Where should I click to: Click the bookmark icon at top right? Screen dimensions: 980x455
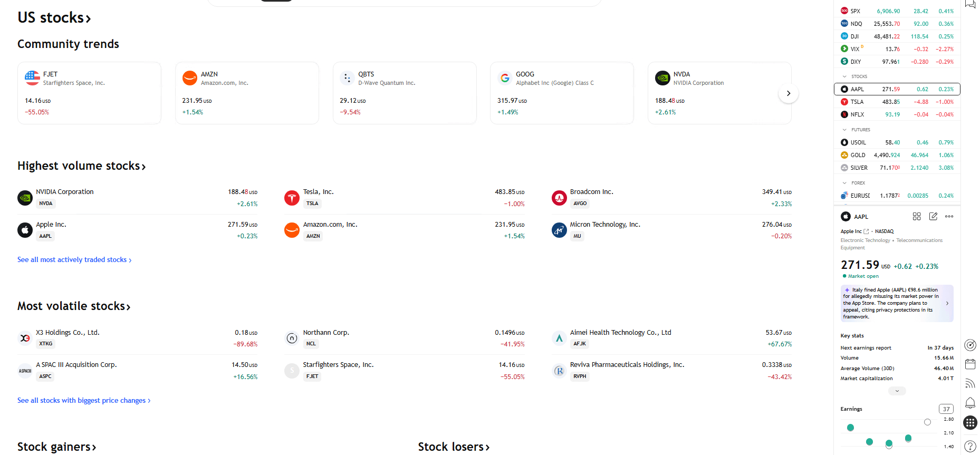[x=969, y=3]
